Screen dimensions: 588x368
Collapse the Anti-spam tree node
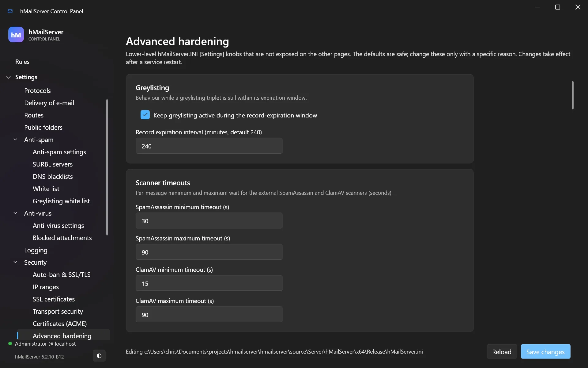(15, 140)
